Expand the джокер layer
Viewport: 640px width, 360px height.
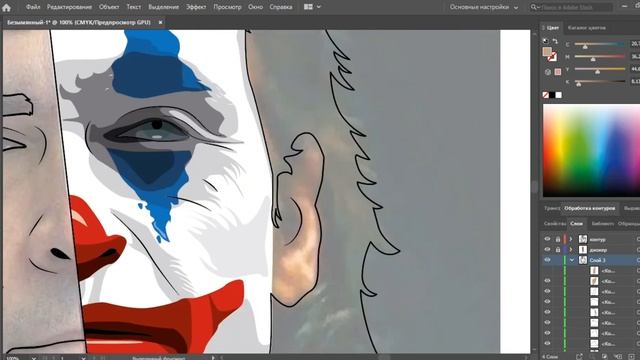click(571, 249)
